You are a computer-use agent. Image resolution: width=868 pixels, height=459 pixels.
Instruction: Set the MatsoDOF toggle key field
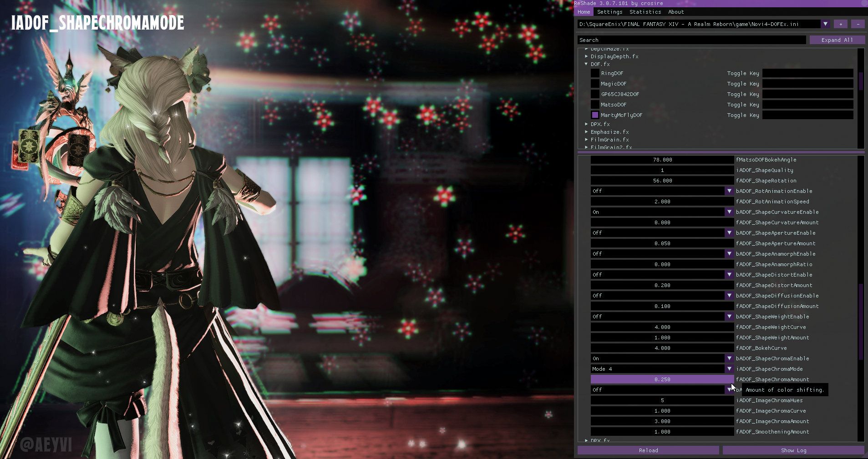coord(808,105)
